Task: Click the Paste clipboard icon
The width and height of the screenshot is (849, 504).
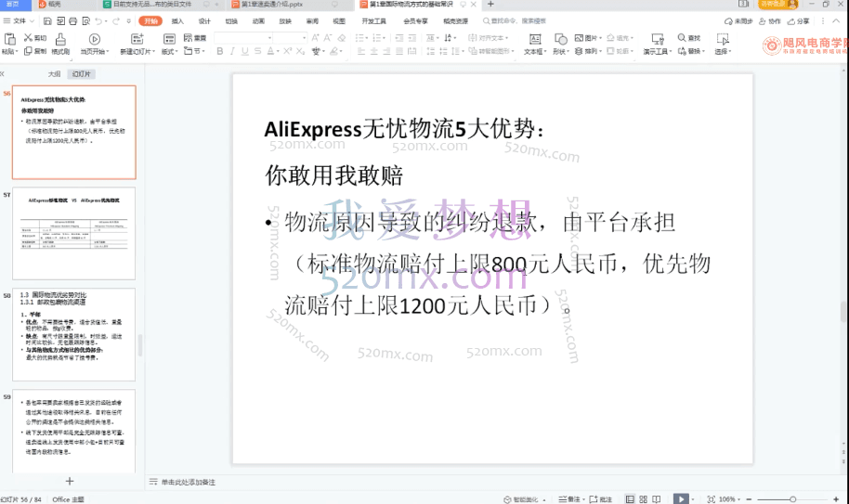Action: (x=9, y=39)
